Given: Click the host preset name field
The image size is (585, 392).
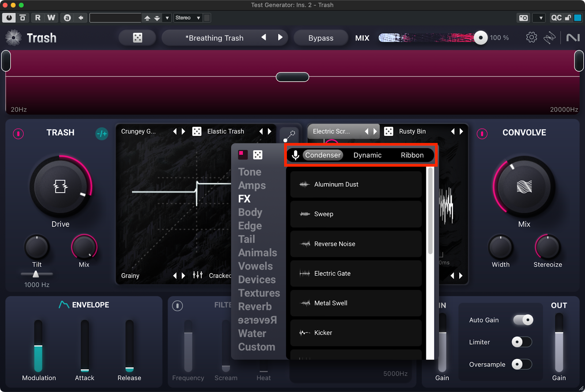Looking at the screenshot, I should (x=116, y=18).
